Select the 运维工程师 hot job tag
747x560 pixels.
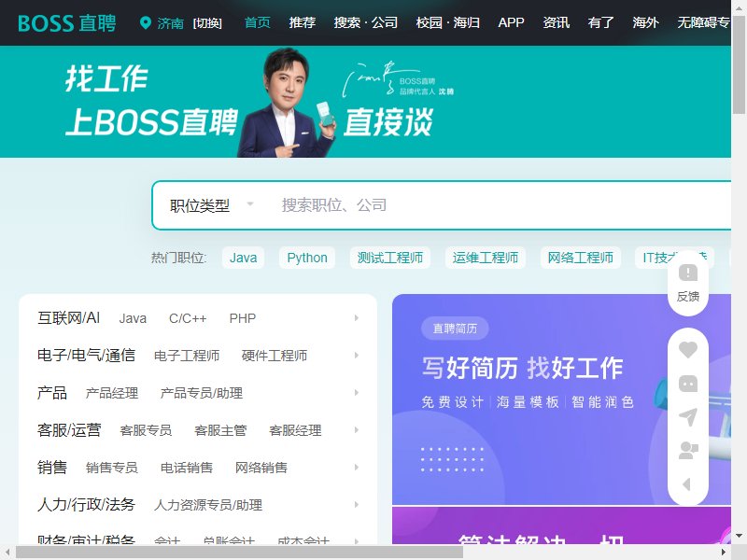click(486, 258)
